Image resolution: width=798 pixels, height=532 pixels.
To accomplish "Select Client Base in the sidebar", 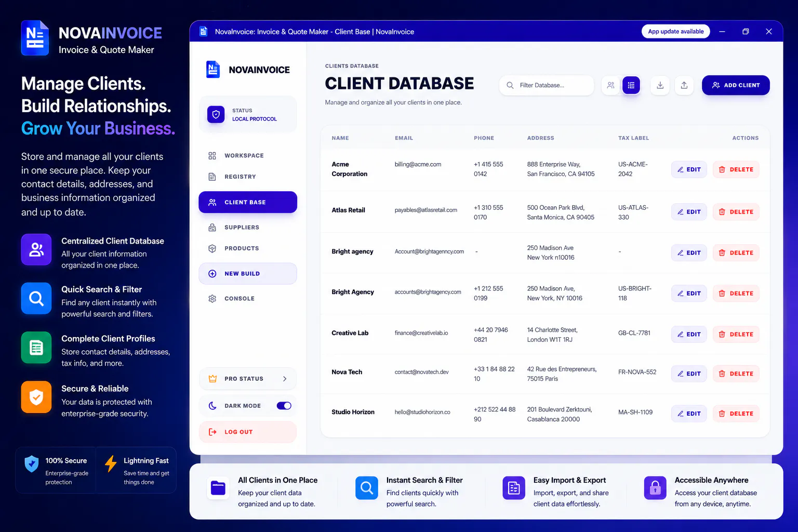I will [x=248, y=202].
